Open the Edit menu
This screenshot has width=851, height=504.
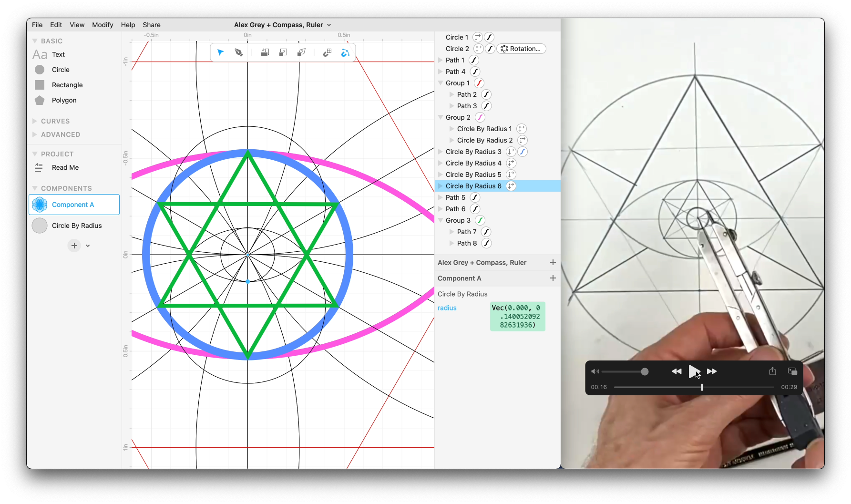click(56, 25)
